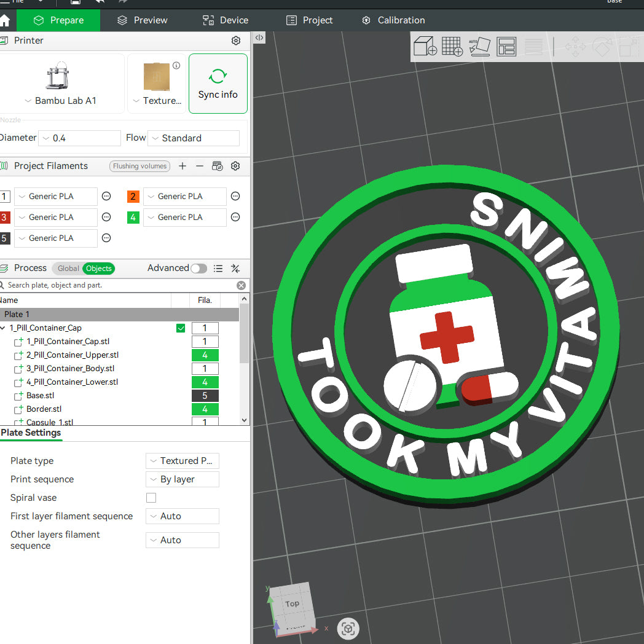
Task: Add a new filament with plus icon
Action: click(x=183, y=166)
